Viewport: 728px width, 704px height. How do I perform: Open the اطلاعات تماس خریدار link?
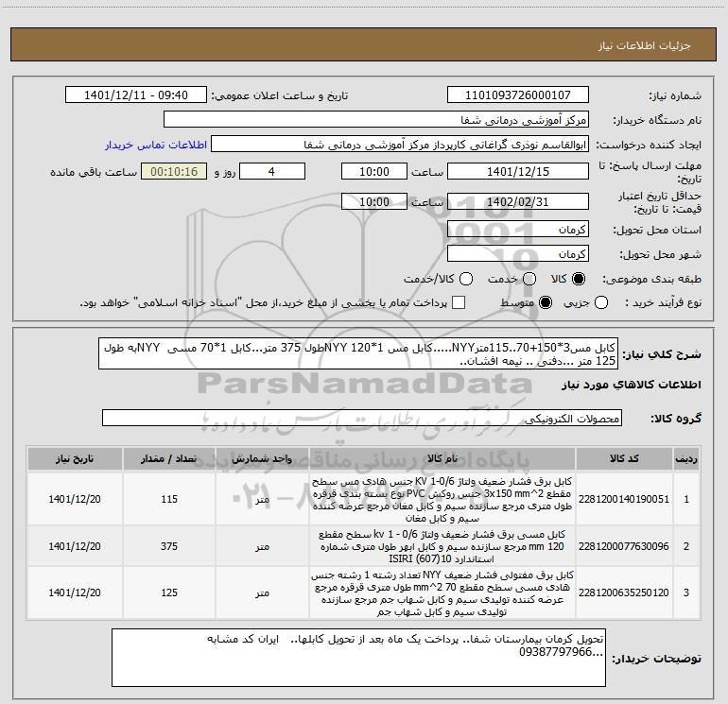(x=156, y=145)
